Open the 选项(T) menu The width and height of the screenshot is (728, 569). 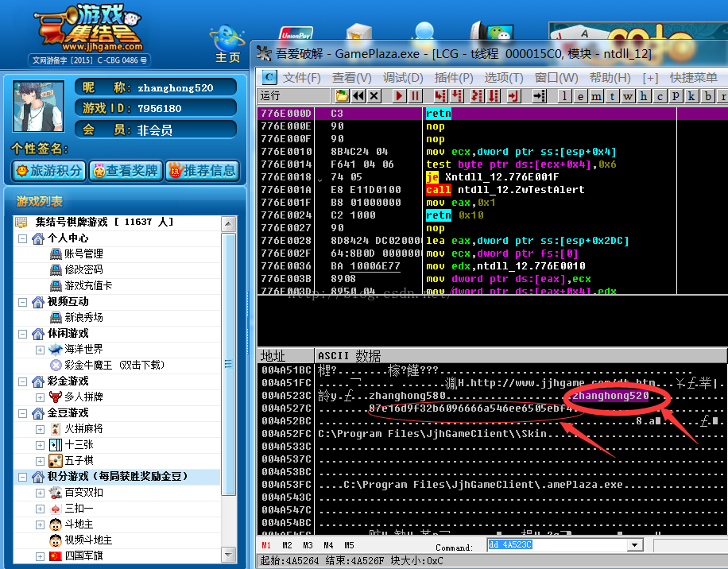click(x=504, y=78)
